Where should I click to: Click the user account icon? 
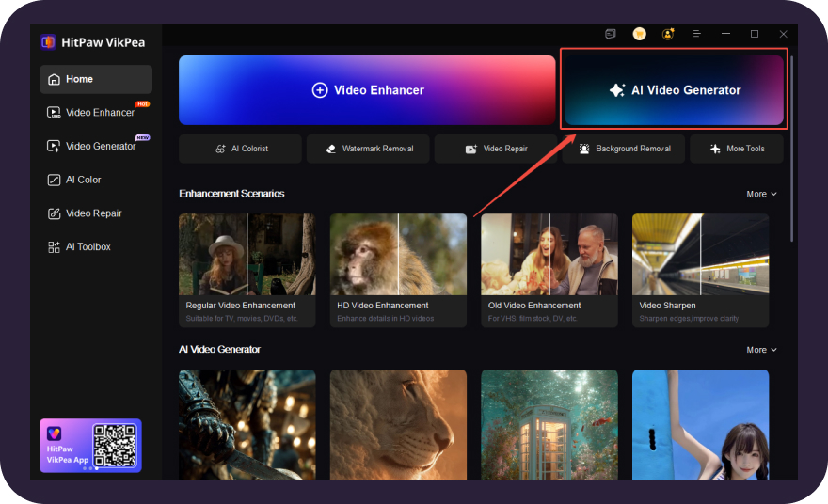coord(668,34)
